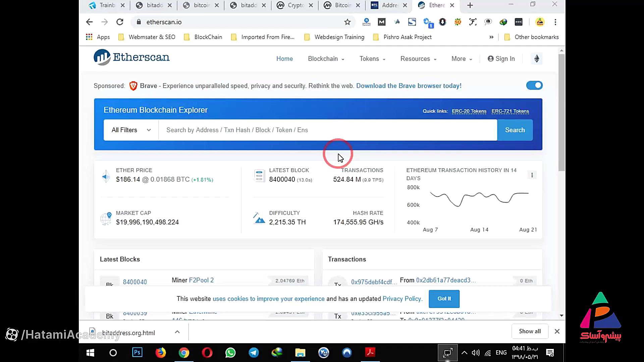
Task: Click the browser back arrow
Action: click(89, 22)
